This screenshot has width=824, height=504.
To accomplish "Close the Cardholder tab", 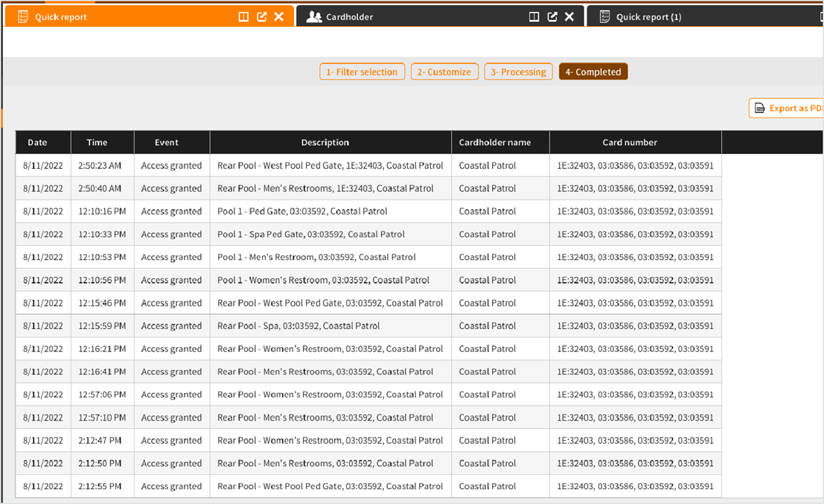I will click(x=569, y=17).
